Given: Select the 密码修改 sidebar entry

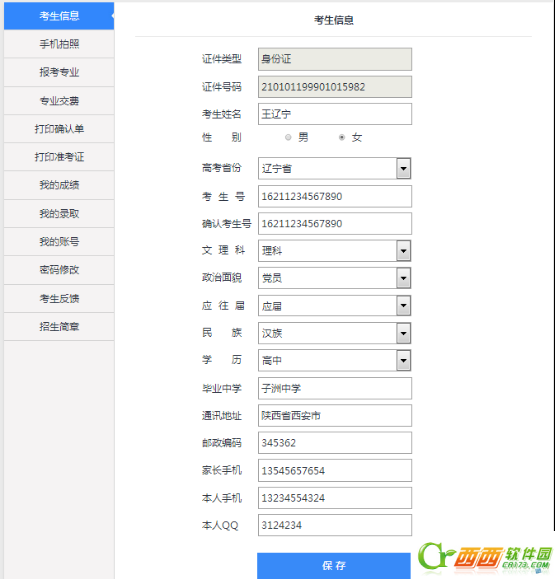Looking at the screenshot, I should coord(59,270).
